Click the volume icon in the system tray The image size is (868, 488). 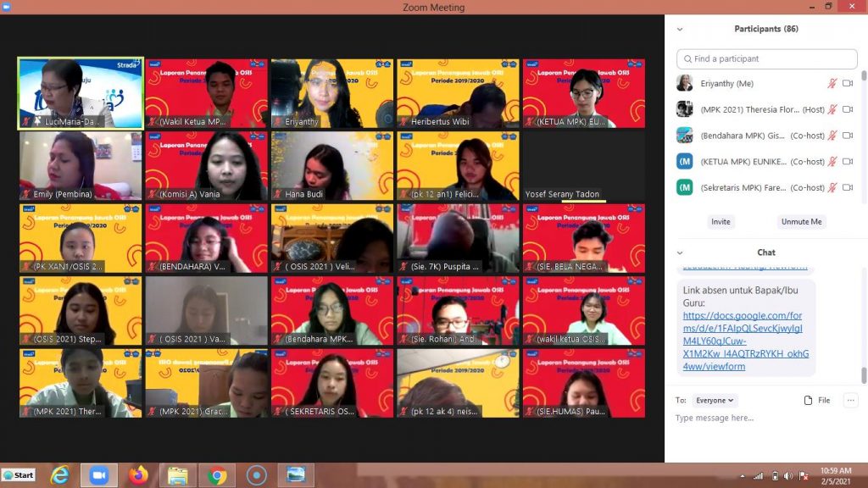pos(788,475)
